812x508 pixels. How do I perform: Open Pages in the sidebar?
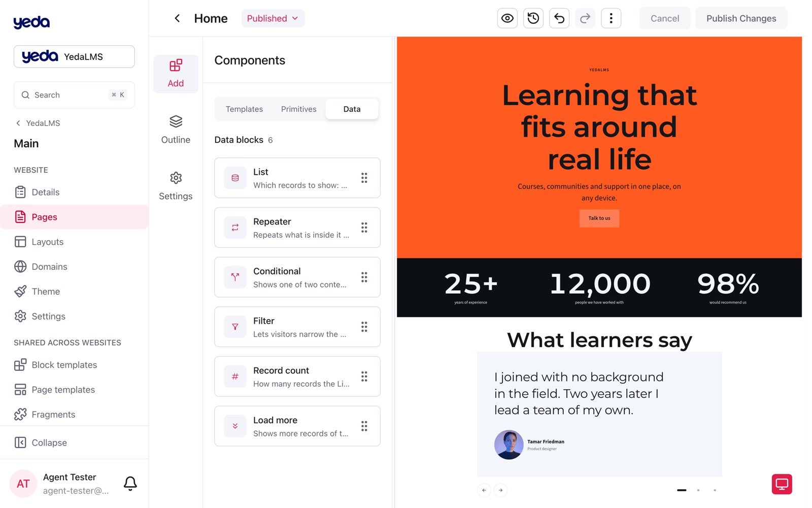coord(74,217)
